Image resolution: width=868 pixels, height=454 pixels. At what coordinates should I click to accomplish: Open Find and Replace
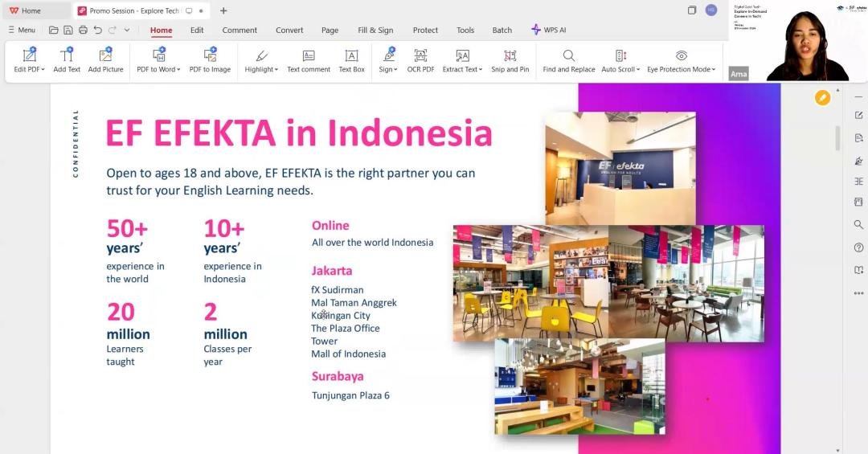coord(568,60)
